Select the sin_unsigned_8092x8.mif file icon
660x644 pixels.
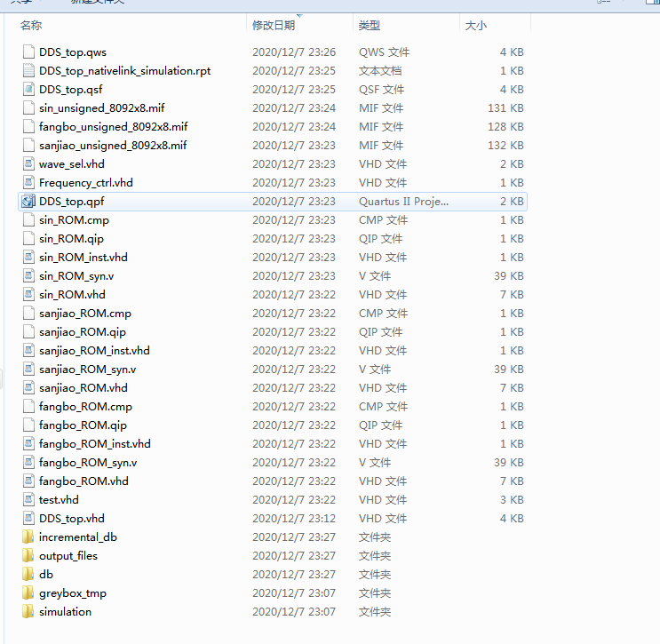coord(28,107)
